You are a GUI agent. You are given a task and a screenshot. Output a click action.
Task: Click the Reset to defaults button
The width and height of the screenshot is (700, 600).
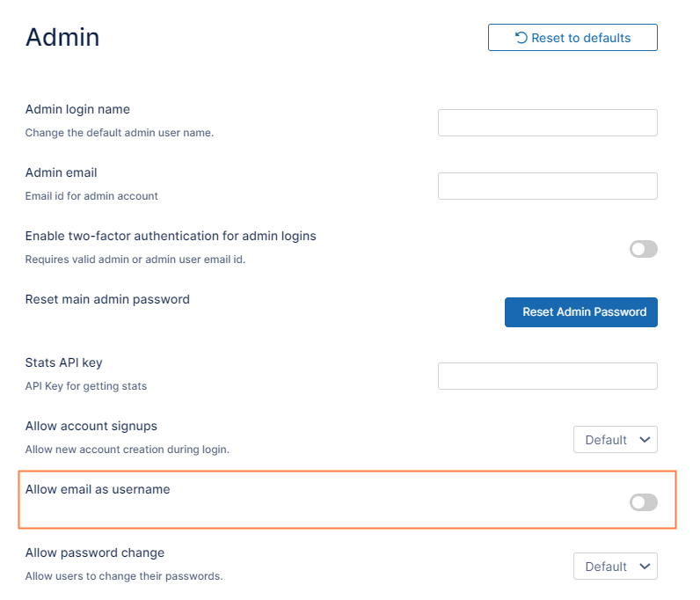tap(572, 38)
